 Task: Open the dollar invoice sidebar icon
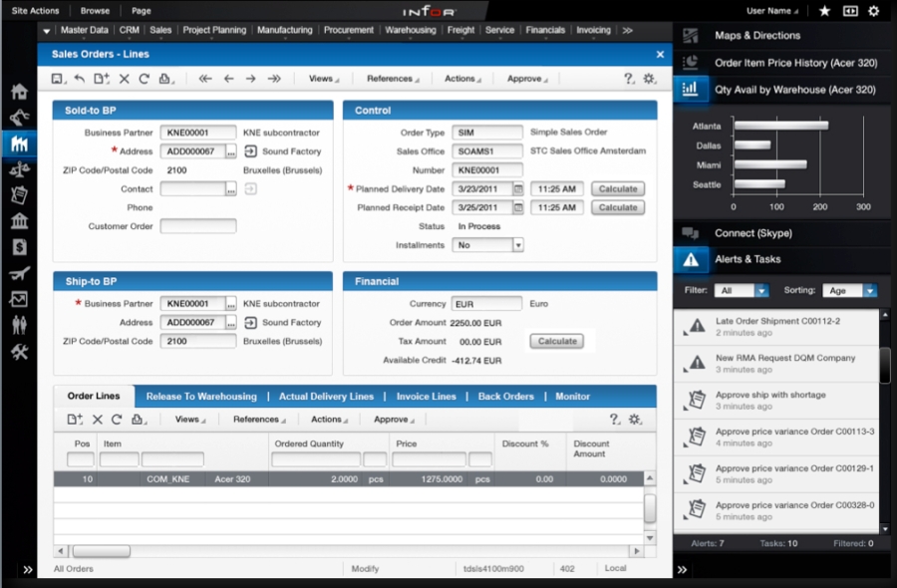point(19,247)
